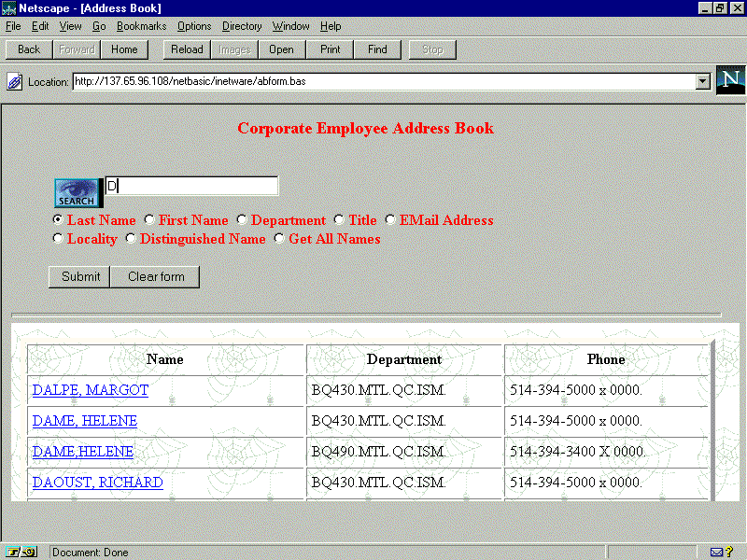This screenshot has width=747, height=560.
Task: Click the SEARCH eye image button
Action: (78, 193)
